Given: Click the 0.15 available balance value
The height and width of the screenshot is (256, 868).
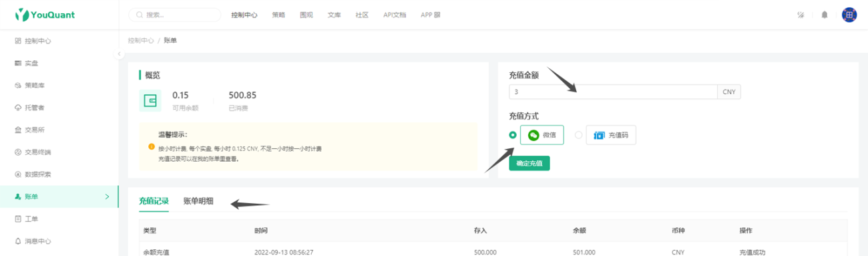Looking at the screenshot, I should [180, 95].
